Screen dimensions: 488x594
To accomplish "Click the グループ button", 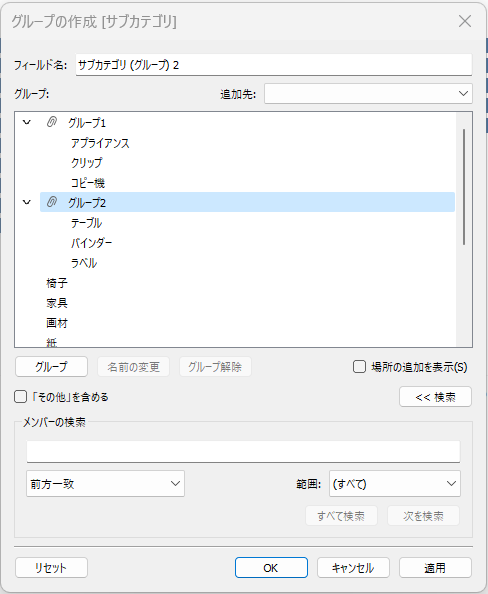I will point(52,367).
